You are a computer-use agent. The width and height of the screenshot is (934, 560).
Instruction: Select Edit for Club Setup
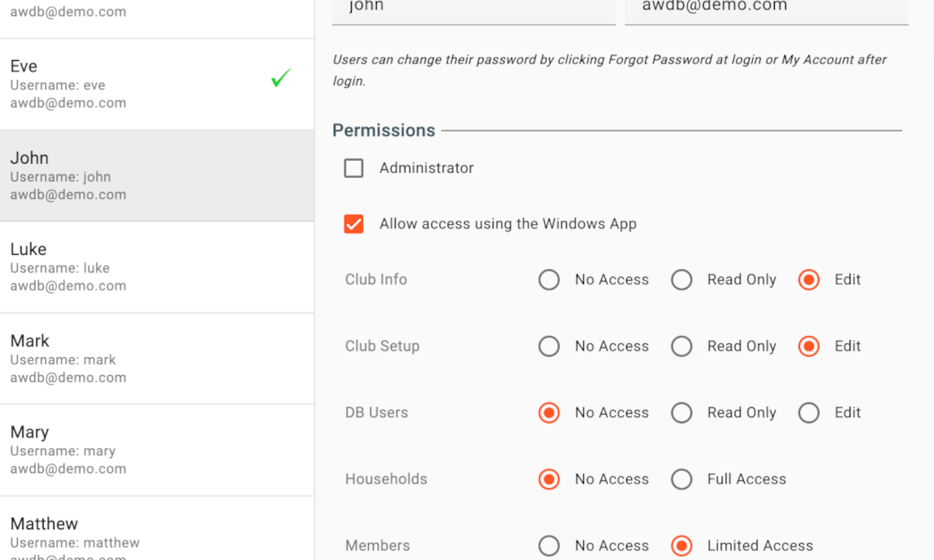click(x=808, y=347)
